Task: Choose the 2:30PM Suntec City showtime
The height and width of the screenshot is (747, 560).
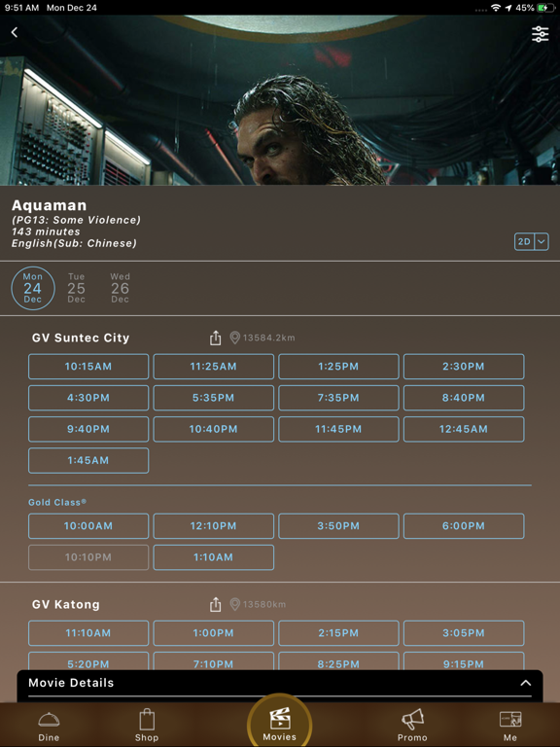Action: pyautogui.click(x=464, y=367)
